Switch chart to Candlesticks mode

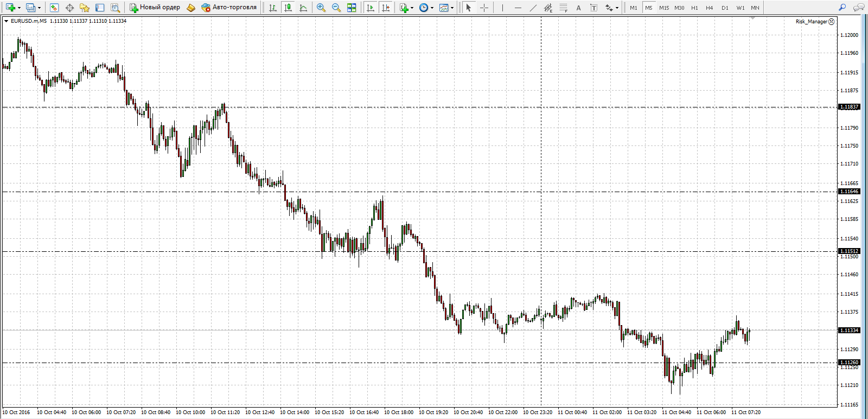click(288, 8)
